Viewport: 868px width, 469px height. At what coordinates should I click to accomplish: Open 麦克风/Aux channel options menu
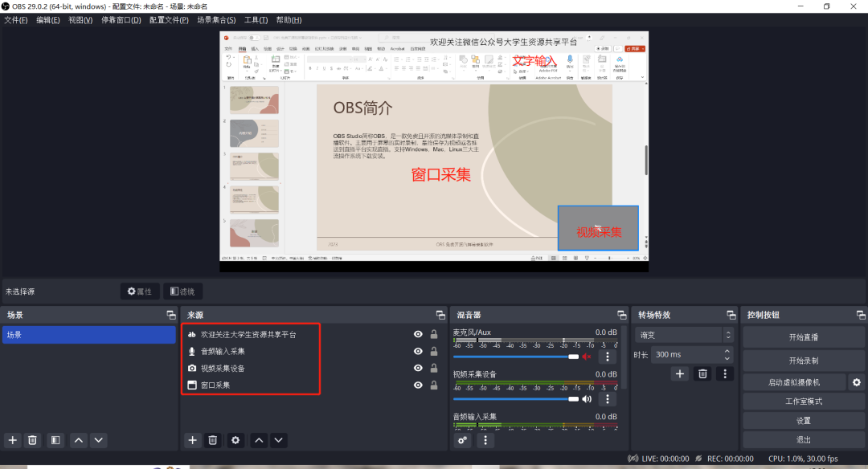click(x=608, y=357)
